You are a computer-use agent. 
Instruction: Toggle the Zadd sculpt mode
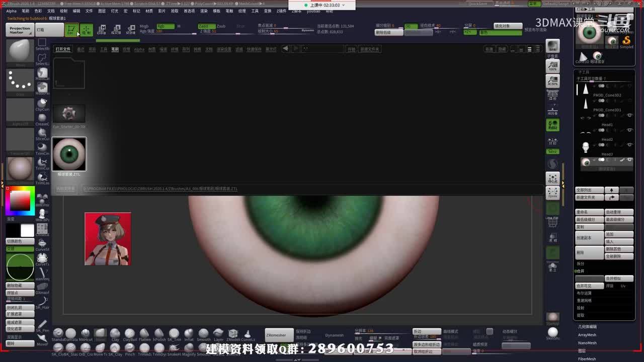point(206,26)
